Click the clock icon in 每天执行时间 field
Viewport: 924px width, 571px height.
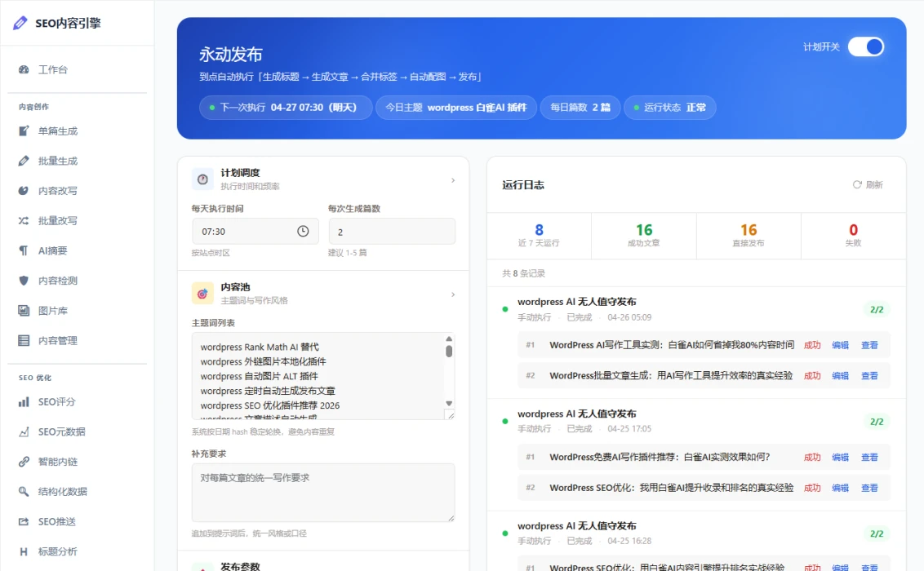tap(303, 232)
